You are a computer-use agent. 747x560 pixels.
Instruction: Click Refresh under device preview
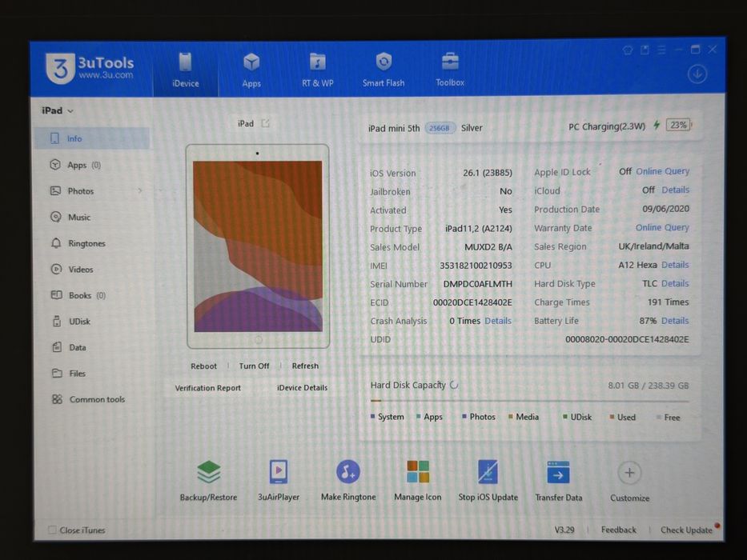[x=305, y=366]
